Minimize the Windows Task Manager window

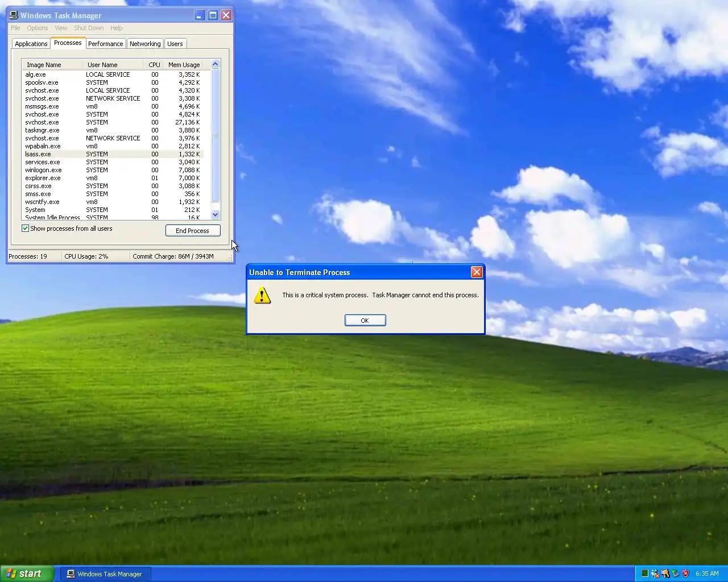pyautogui.click(x=199, y=15)
